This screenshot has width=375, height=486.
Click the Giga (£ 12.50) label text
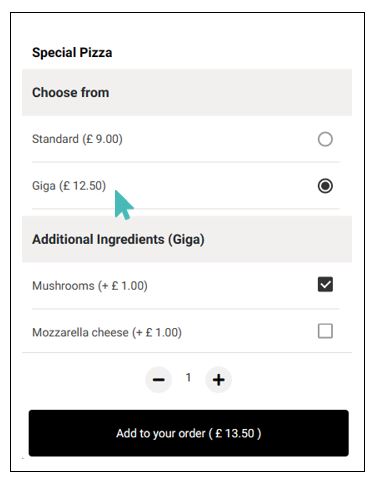[69, 185]
